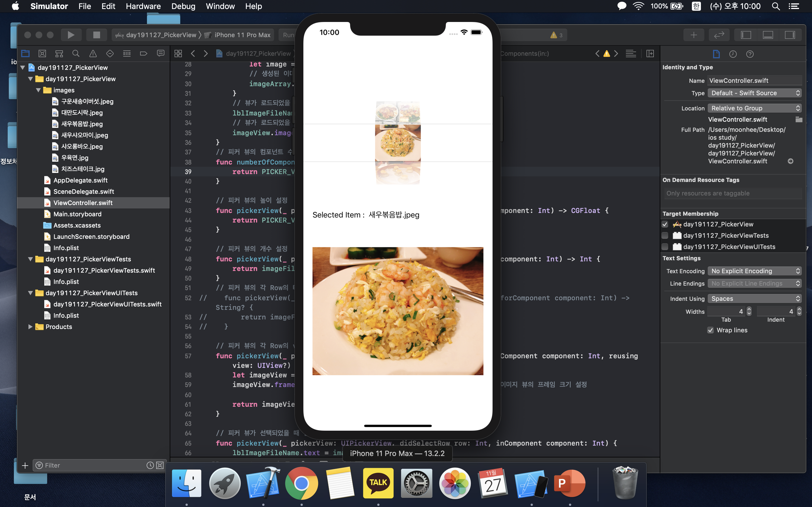Click the Run (play) button in the Xcode toolbar

click(71, 35)
